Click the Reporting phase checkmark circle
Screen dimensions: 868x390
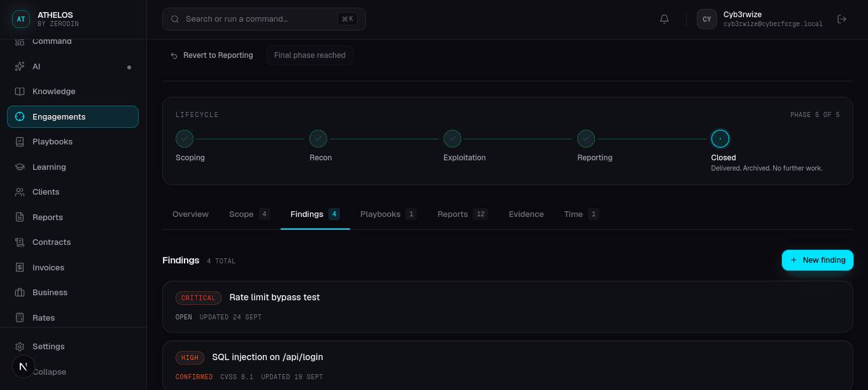[586, 139]
